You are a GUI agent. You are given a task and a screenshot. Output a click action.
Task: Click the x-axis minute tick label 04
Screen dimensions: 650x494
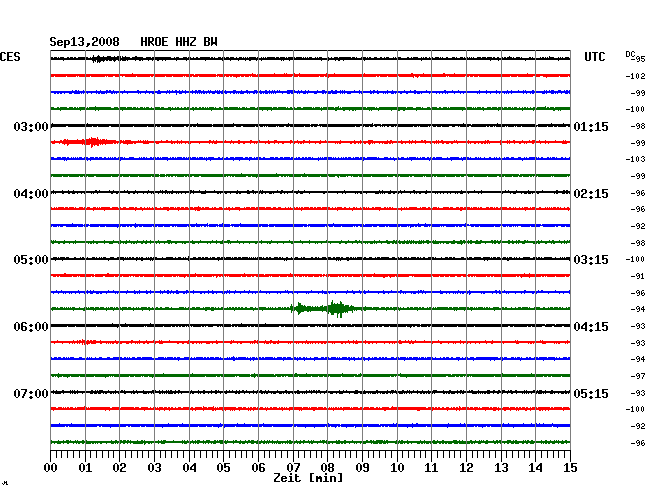[x=189, y=467]
